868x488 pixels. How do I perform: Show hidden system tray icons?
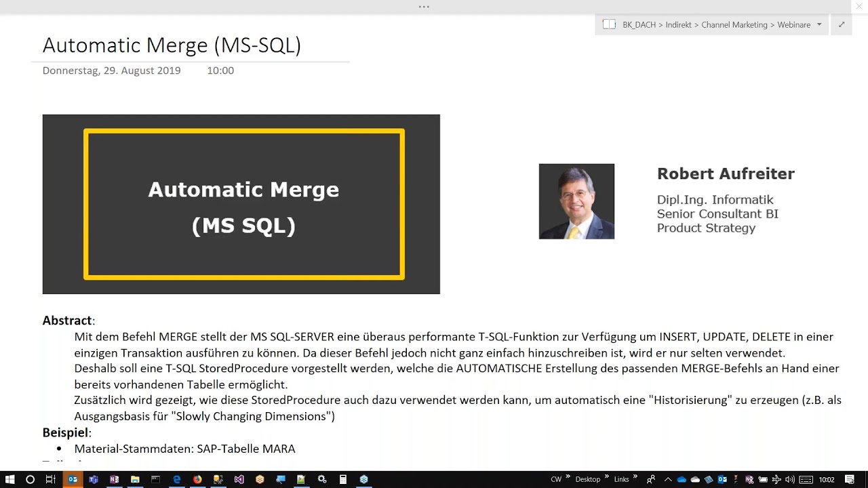click(668, 479)
